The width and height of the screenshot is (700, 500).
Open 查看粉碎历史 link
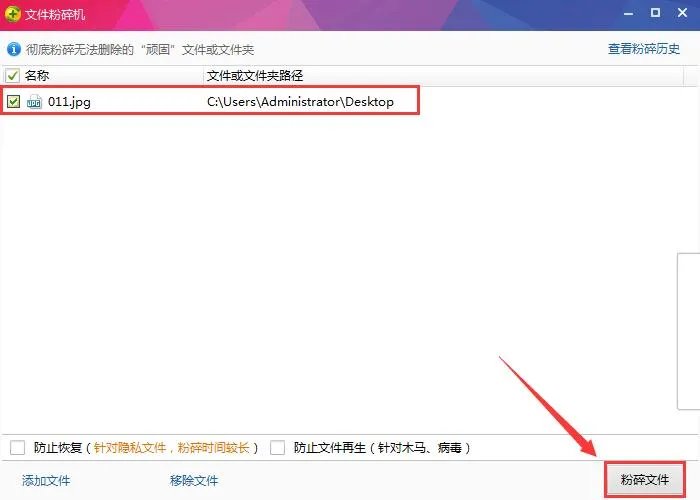point(644,49)
